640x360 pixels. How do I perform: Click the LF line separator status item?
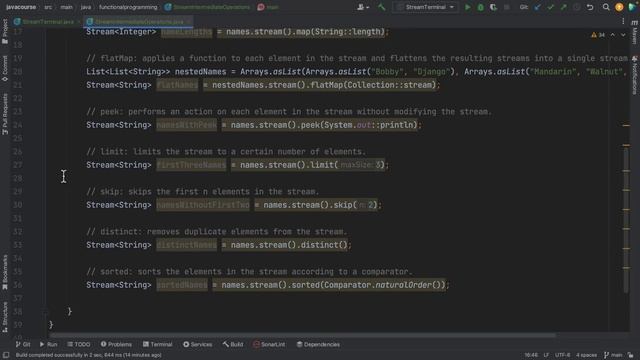[x=546, y=355]
